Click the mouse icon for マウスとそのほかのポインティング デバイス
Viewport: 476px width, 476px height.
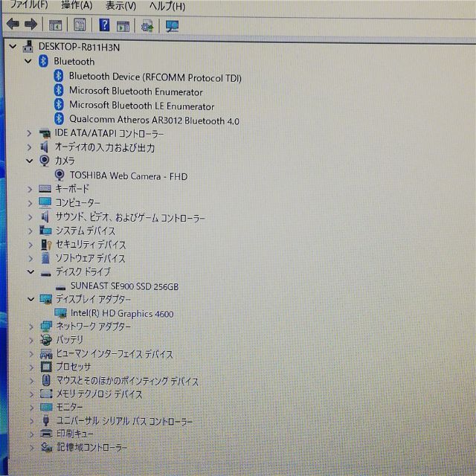(x=46, y=380)
